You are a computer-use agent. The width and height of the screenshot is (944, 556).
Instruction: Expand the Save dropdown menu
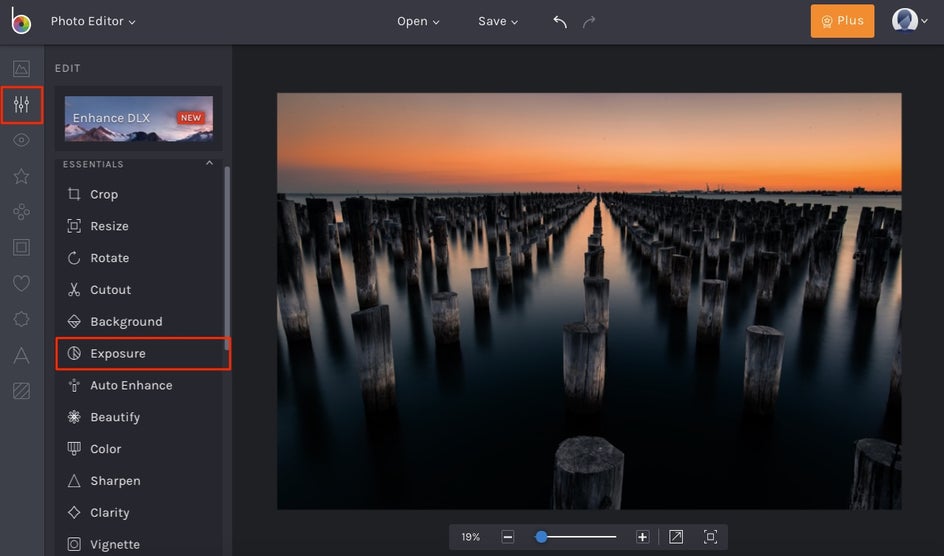pos(498,21)
